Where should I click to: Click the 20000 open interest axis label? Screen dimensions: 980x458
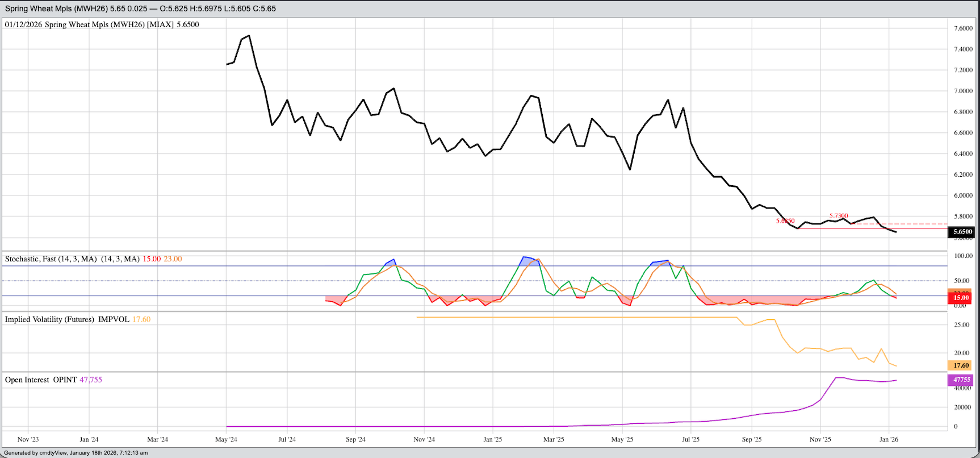pyautogui.click(x=962, y=407)
